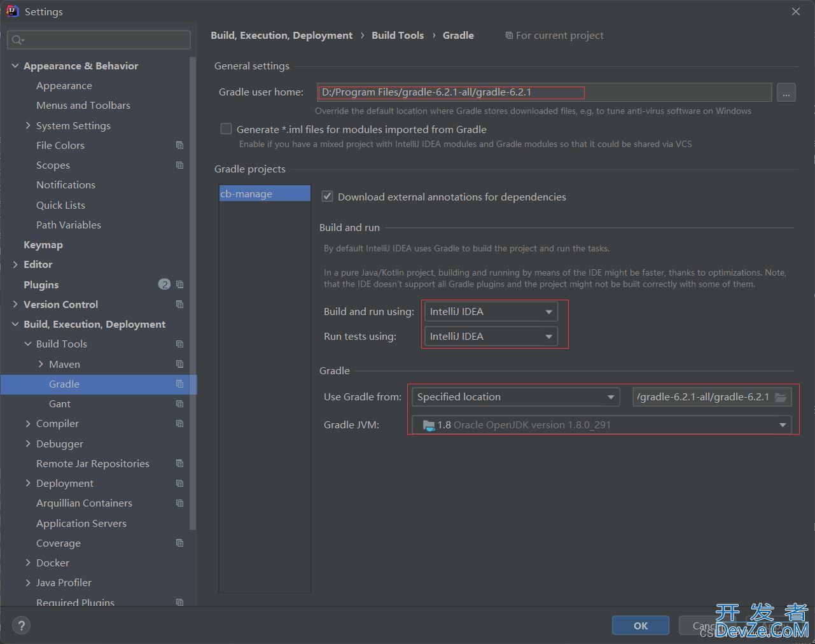The image size is (815, 644).
Task: Enable Generate *.iml files checkbox
Action: (226, 129)
